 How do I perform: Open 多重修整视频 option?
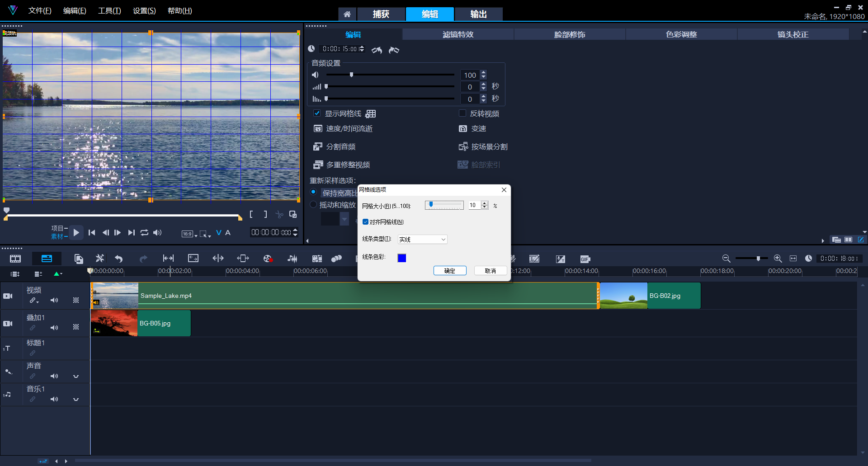pos(342,165)
